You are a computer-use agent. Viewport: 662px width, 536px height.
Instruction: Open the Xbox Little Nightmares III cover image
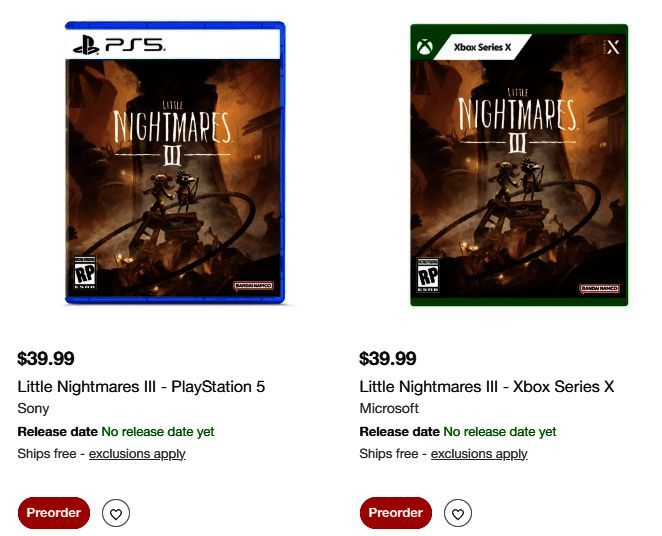(518, 165)
